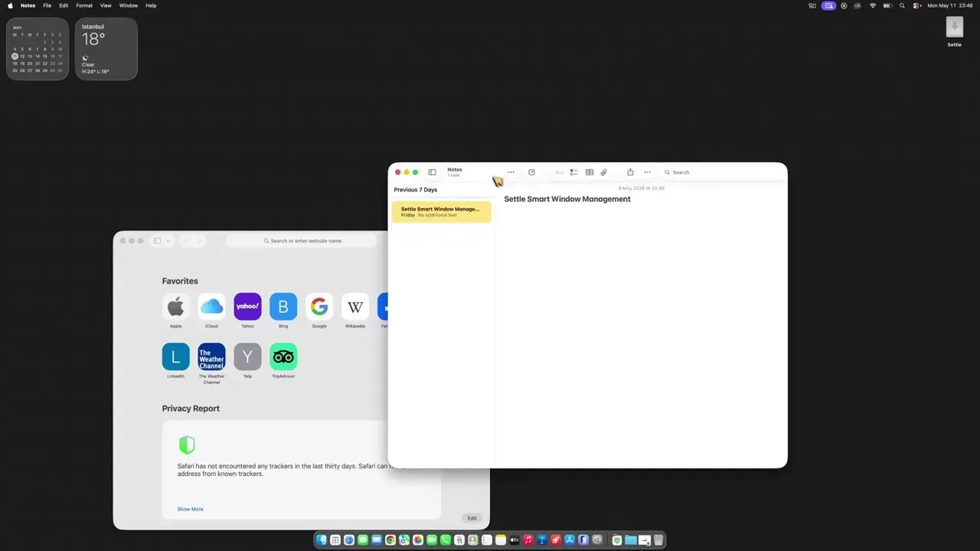980x551 pixels.
Task: Click the battery status icon
Action: [888, 5]
